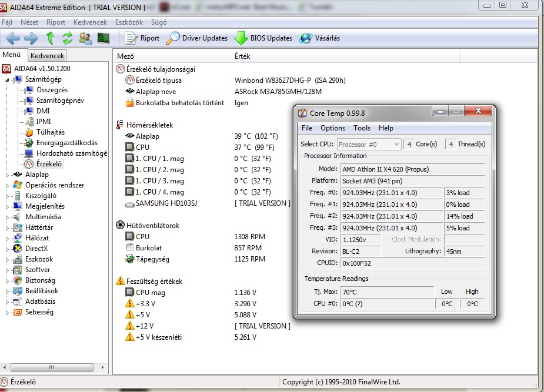Click the Beállítások tree item icon
This screenshot has height=392, width=544.
tap(18, 291)
